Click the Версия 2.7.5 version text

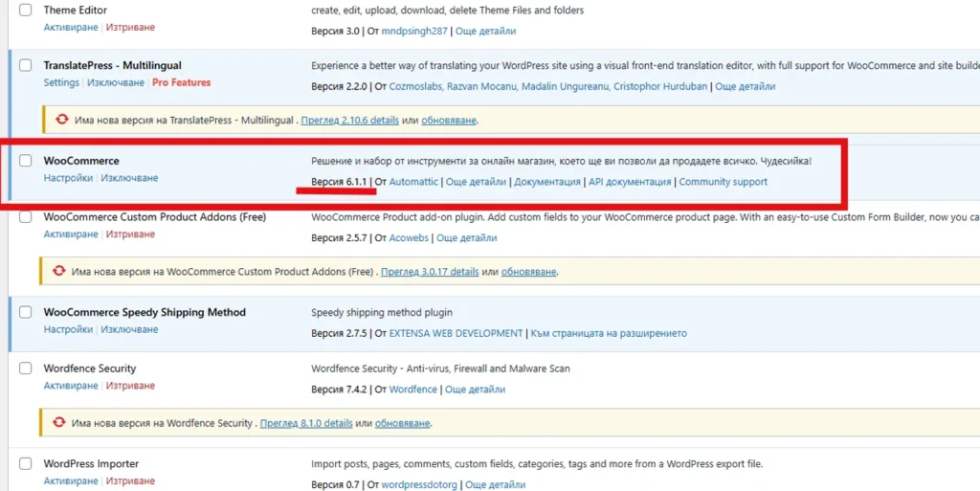tap(339, 334)
